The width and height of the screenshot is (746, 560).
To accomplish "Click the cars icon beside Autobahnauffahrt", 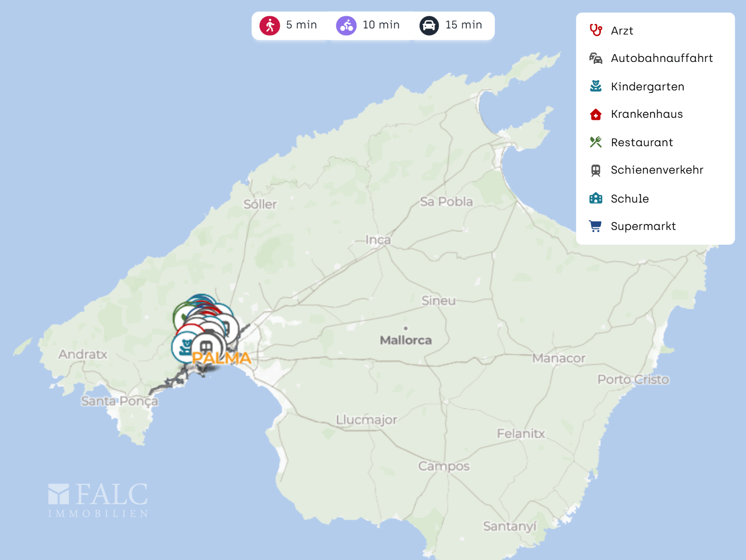I will (596, 58).
